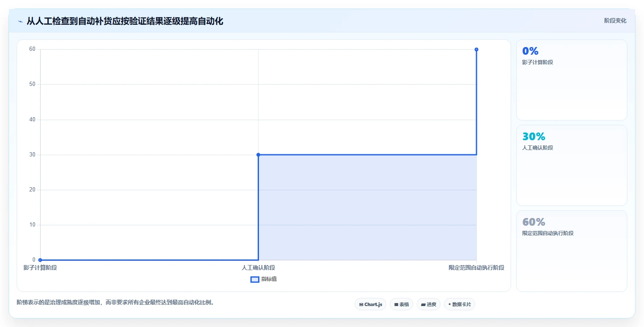This screenshot has height=327, width=644.
Task: Click the footnote text starting with 阶梯表示的是
Action: point(115,303)
